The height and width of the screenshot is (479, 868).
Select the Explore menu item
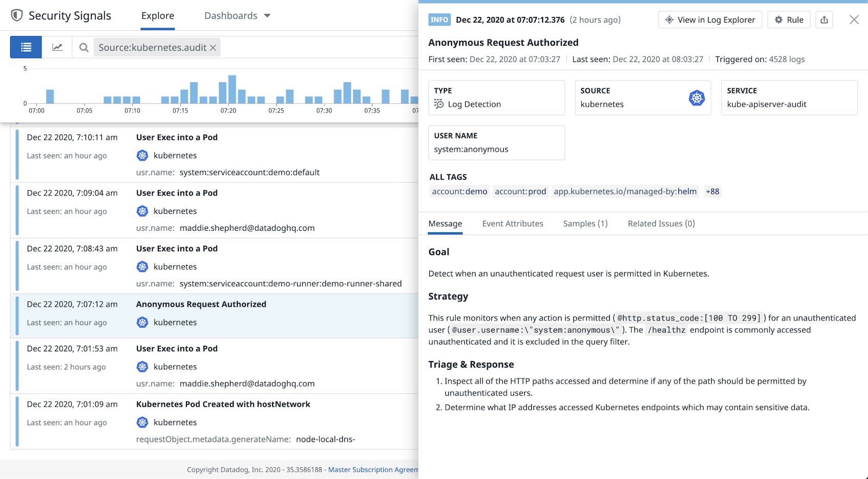[x=157, y=15]
